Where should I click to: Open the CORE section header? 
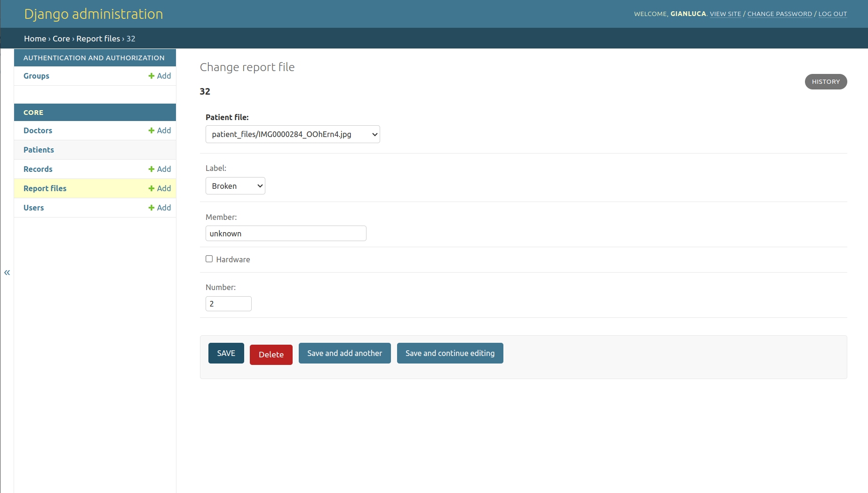pyautogui.click(x=33, y=113)
